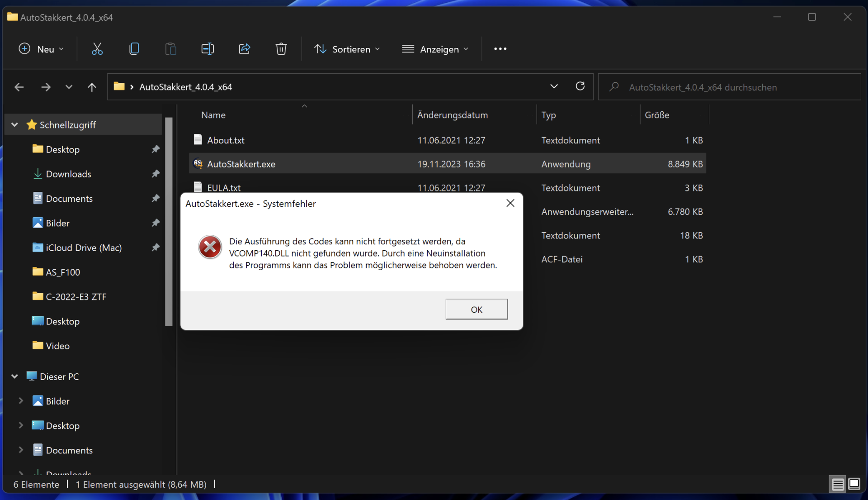Image resolution: width=868 pixels, height=500 pixels.
Task: Unpin Bilder from Schnellzugriff
Action: click(156, 223)
